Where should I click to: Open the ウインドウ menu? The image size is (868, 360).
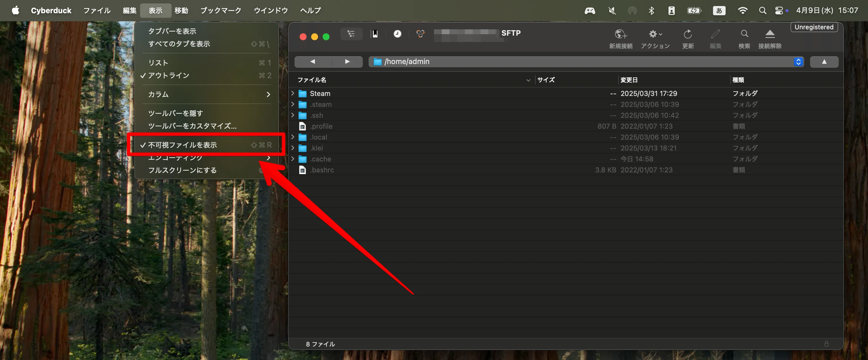click(271, 10)
